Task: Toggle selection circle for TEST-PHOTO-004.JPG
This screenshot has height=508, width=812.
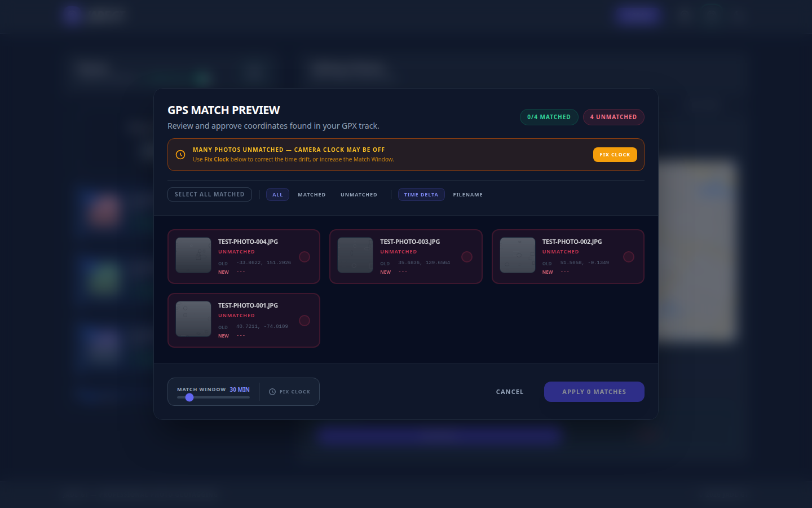Action: click(x=304, y=257)
